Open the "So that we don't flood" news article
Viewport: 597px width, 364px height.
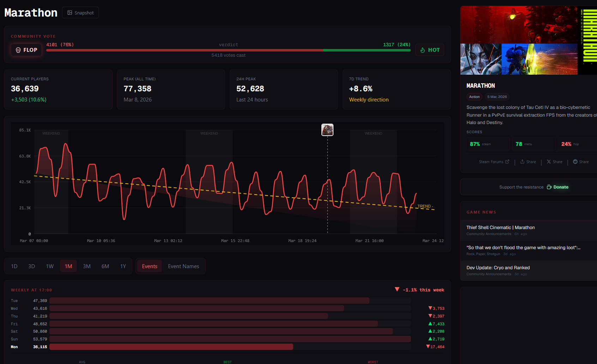click(529, 251)
